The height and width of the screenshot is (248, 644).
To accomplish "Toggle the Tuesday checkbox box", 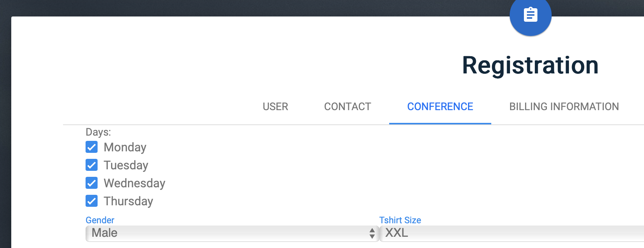I will [92, 165].
